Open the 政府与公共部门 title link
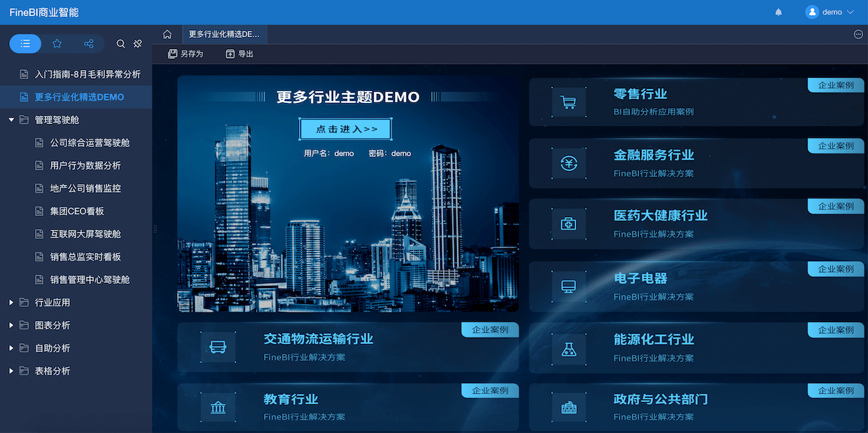The height and width of the screenshot is (433, 868). click(x=661, y=399)
